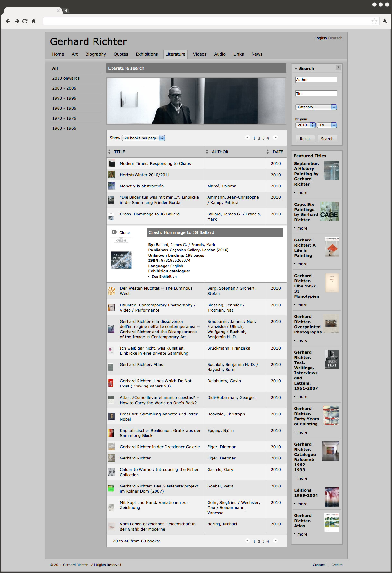Sort the list by TITLE column

coord(120,152)
